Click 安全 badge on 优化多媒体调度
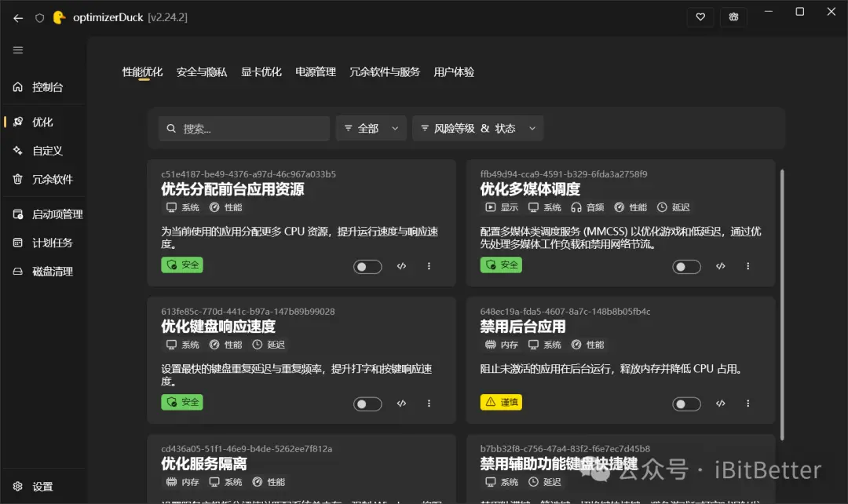 pos(501,265)
